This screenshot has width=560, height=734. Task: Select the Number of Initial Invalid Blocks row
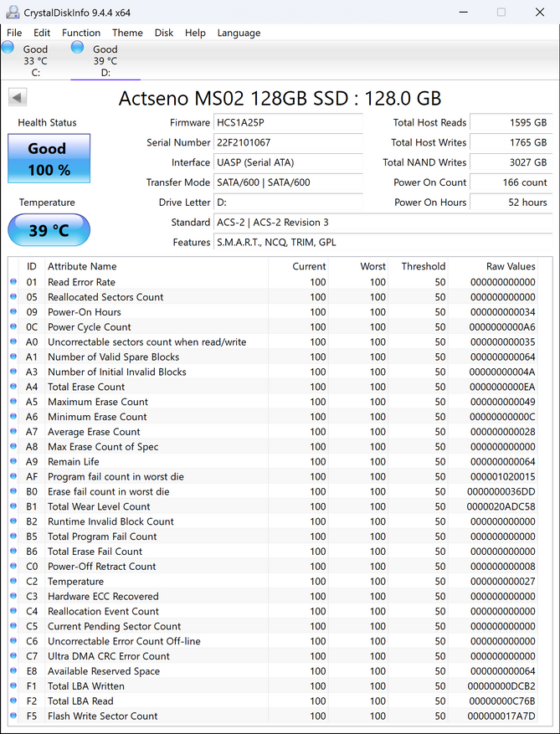pos(273,372)
